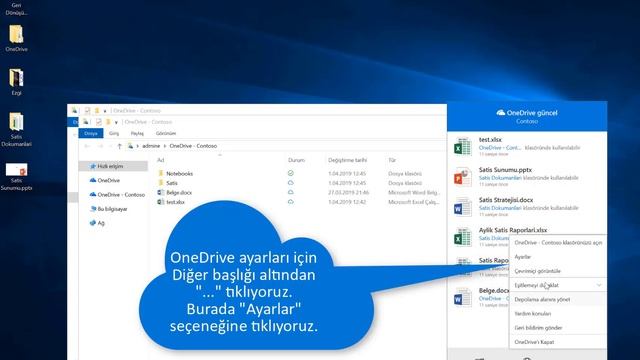The image size is (640, 360).
Task: Open the Ezgi folder on desktop
Action: [16, 78]
